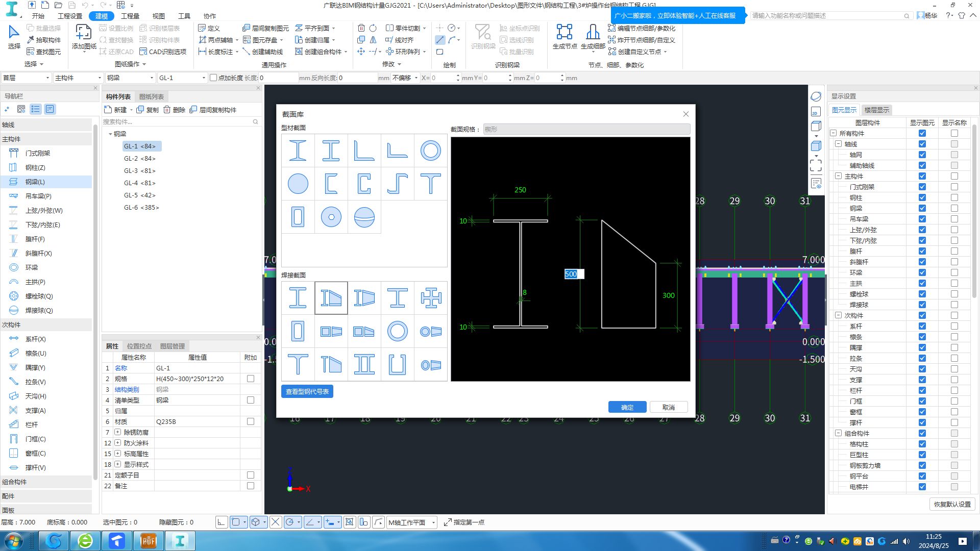Select the welded circular tube section icon
Viewport: 980px width, 551px height.
398,331
